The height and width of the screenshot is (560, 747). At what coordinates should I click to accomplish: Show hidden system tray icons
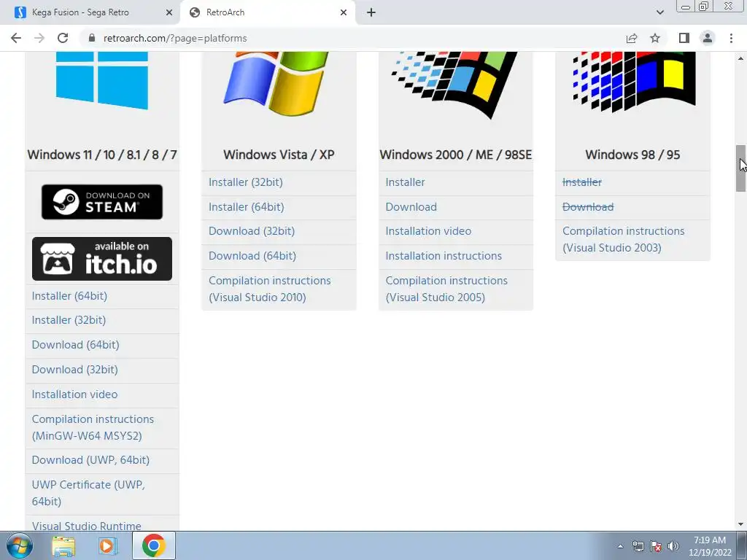[x=620, y=546]
